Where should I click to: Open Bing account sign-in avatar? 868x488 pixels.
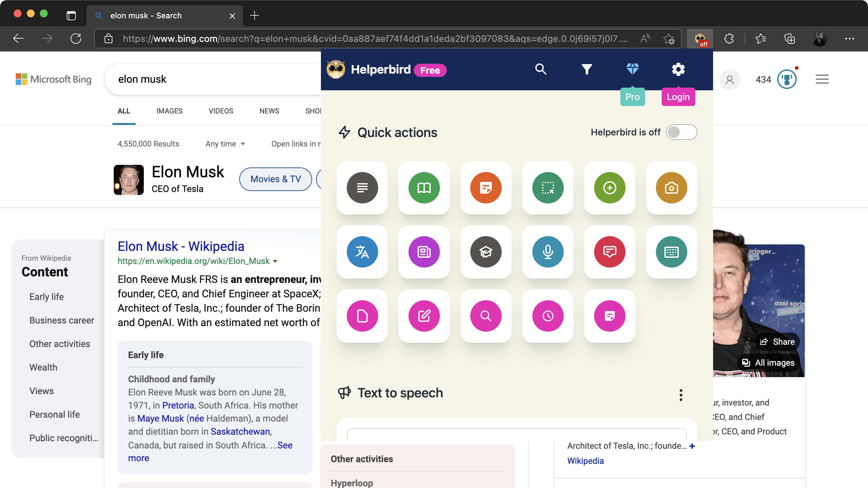pyautogui.click(x=729, y=79)
